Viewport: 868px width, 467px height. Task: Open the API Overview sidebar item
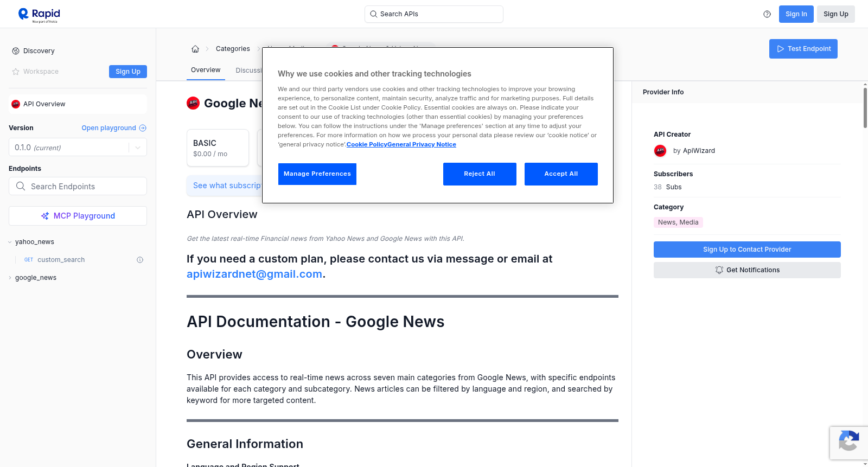tap(78, 104)
